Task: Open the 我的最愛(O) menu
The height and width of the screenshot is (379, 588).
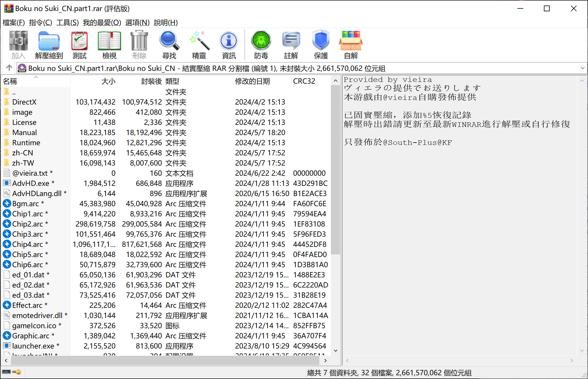Action: (102, 23)
